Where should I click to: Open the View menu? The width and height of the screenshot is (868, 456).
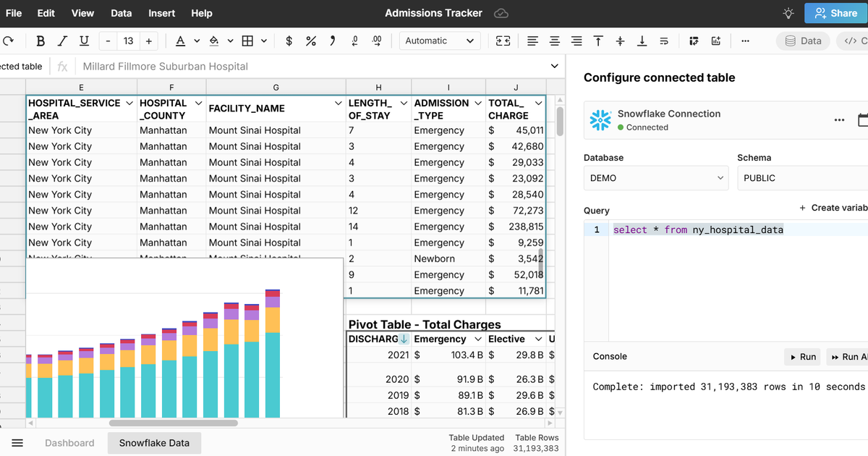(x=82, y=13)
